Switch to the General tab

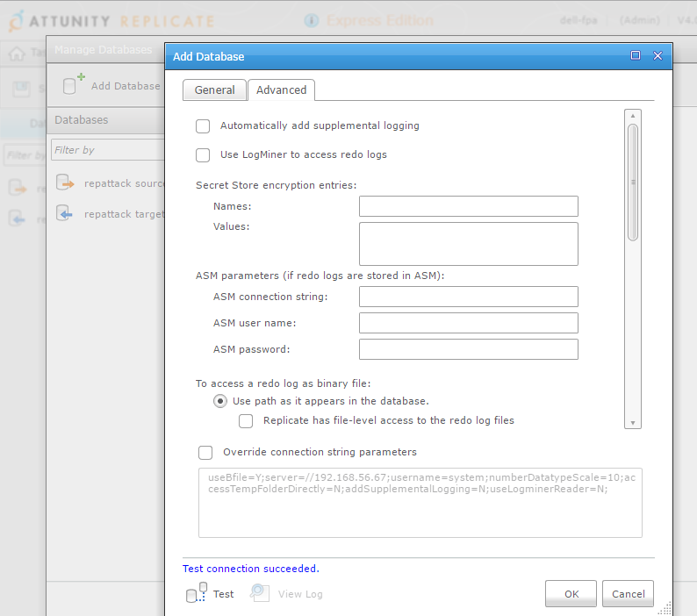(215, 90)
